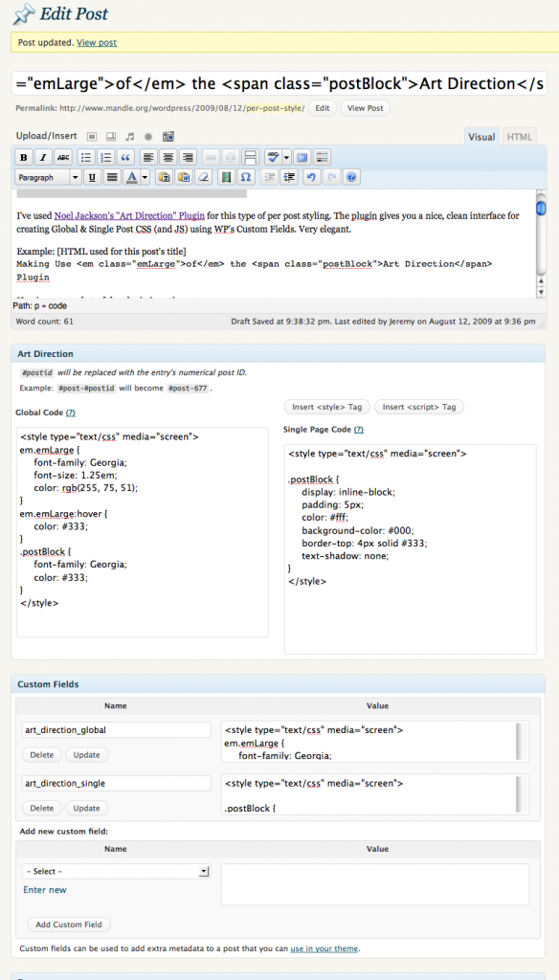This screenshot has width=559, height=980.
Task: Apply blockquote formatting
Action: click(125, 157)
